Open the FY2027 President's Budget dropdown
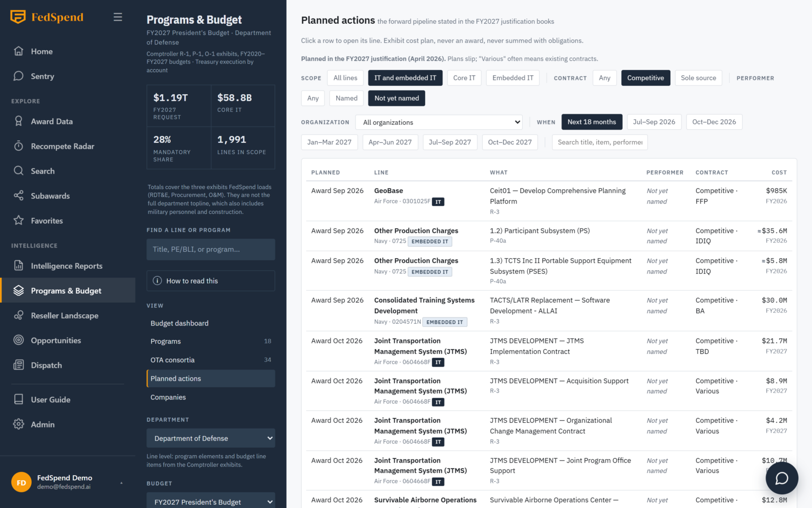This screenshot has width=812, height=508. click(211, 501)
